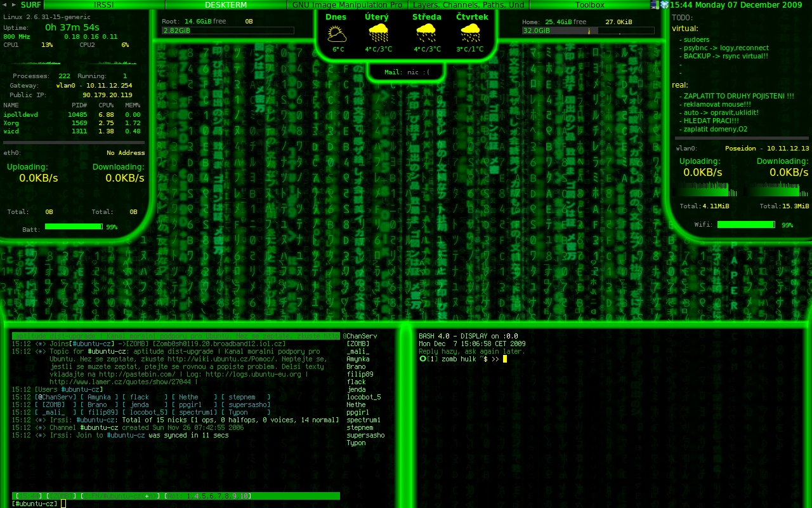Click the bash prompt cursor in DESKTERM
The height and width of the screenshot is (508, 812).
505,359
